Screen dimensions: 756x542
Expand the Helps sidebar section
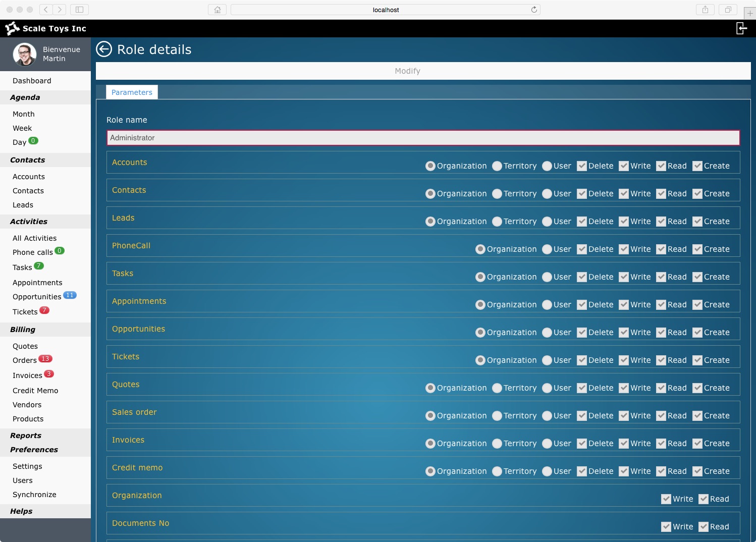[x=45, y=511]
